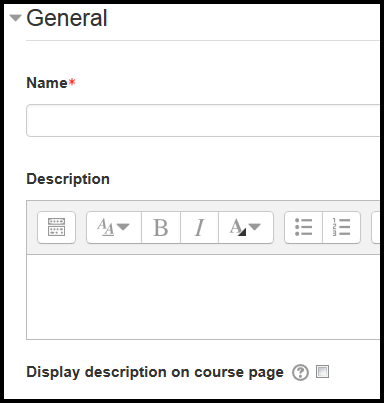This screenshot has height=403, width=384.
Task: Toggle the editor toolbar expand icon
Action: [x=57, y=227]
